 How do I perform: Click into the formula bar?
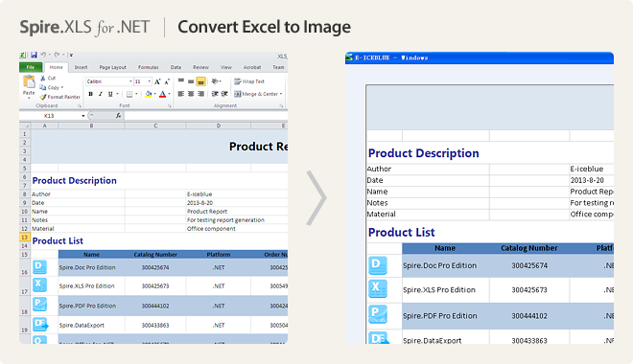click(206, 116)
